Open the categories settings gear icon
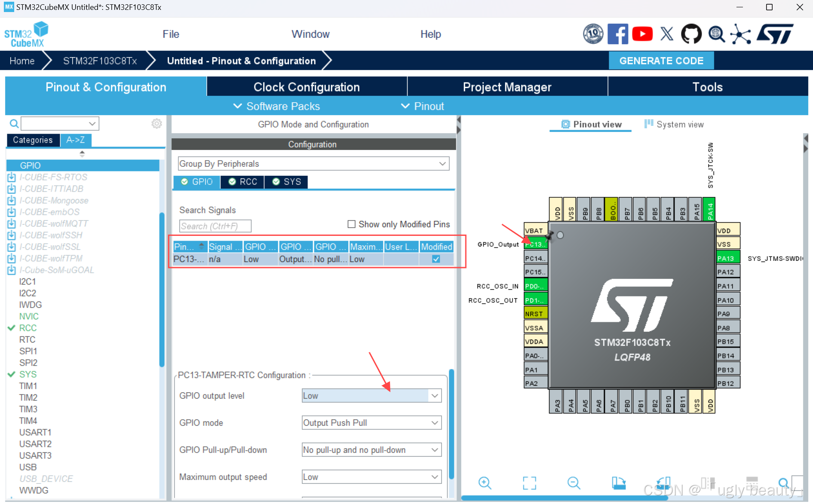This screenshot has height=504, width=813. (x=156, y=124)
